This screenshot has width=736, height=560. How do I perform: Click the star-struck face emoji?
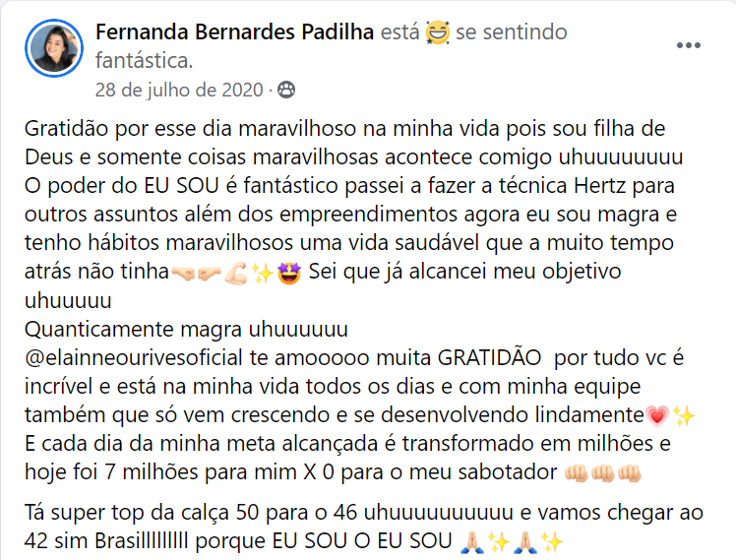[289, 273]
